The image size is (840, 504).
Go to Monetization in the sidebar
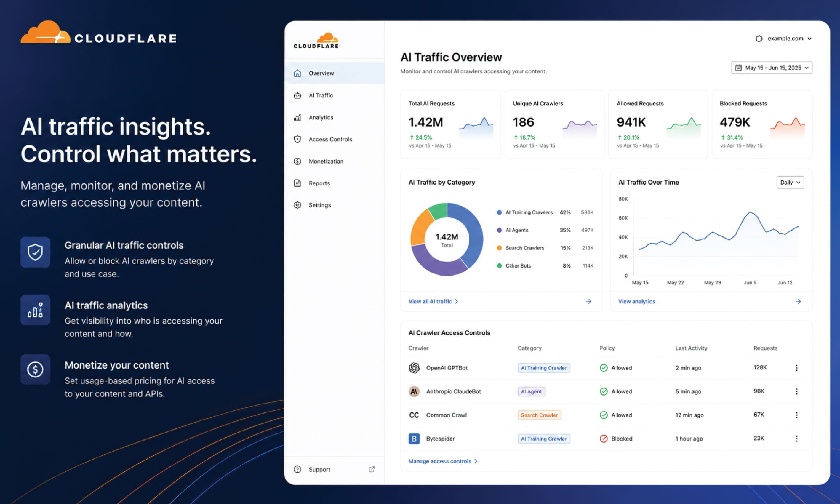[335, 161]
